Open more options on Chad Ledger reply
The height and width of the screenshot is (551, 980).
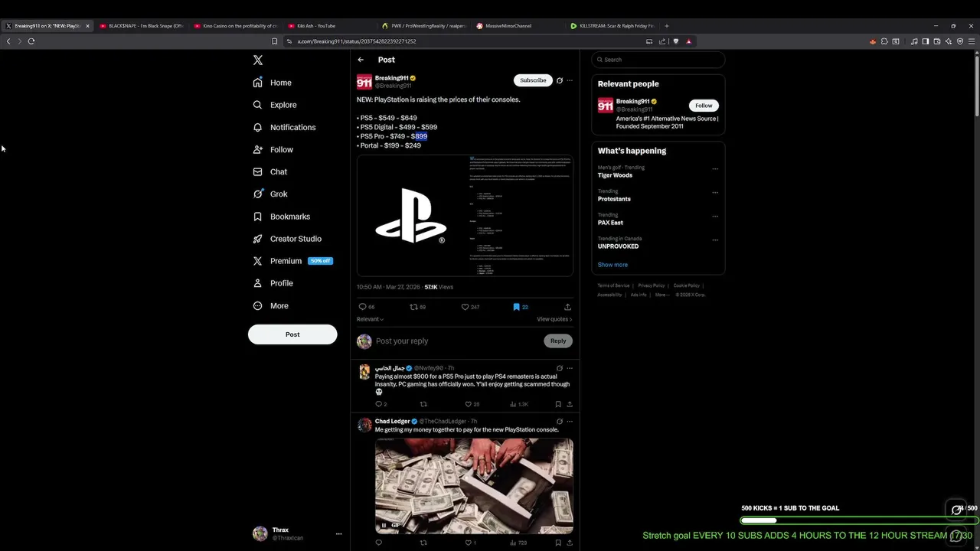click(x=570, y=422)
